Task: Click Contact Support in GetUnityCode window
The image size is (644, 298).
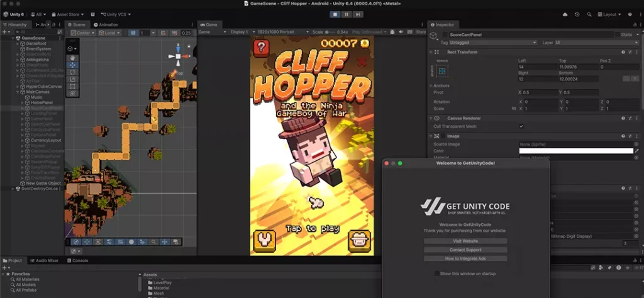Action: point(465,250)
